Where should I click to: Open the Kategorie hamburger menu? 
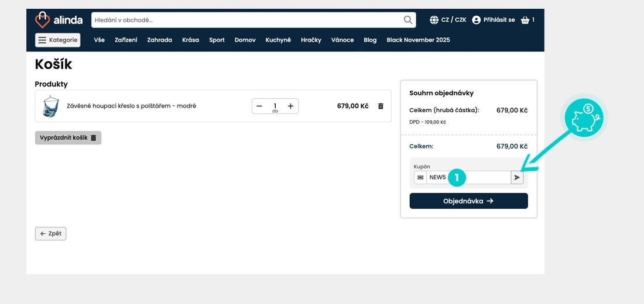pos(58,40)
